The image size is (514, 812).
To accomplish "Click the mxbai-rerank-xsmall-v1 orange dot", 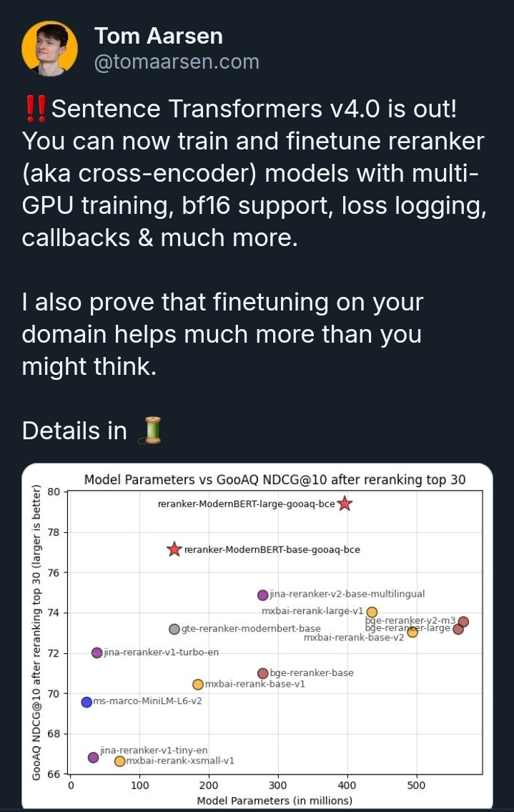I will pos(119,761).
